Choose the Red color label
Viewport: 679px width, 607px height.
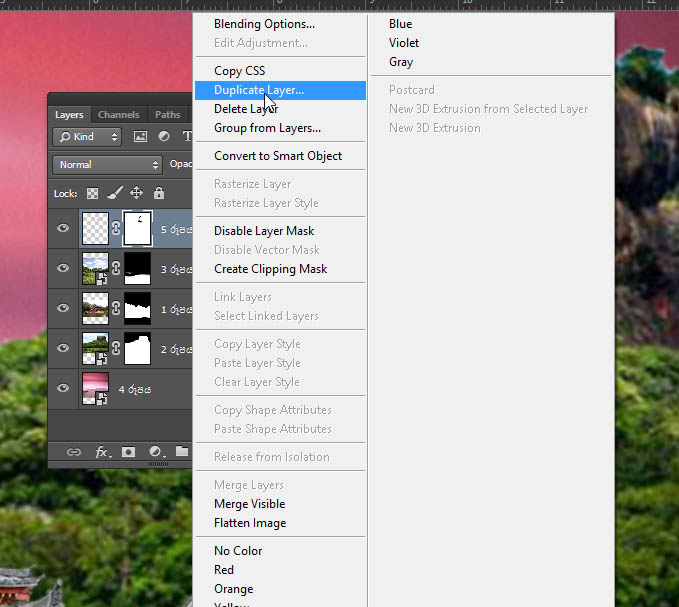(224, 570)
